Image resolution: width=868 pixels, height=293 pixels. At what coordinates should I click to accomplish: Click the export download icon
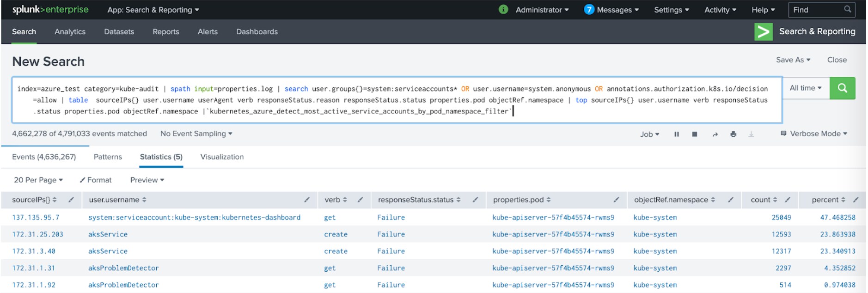pyautogui.click(x=751, y=134)
